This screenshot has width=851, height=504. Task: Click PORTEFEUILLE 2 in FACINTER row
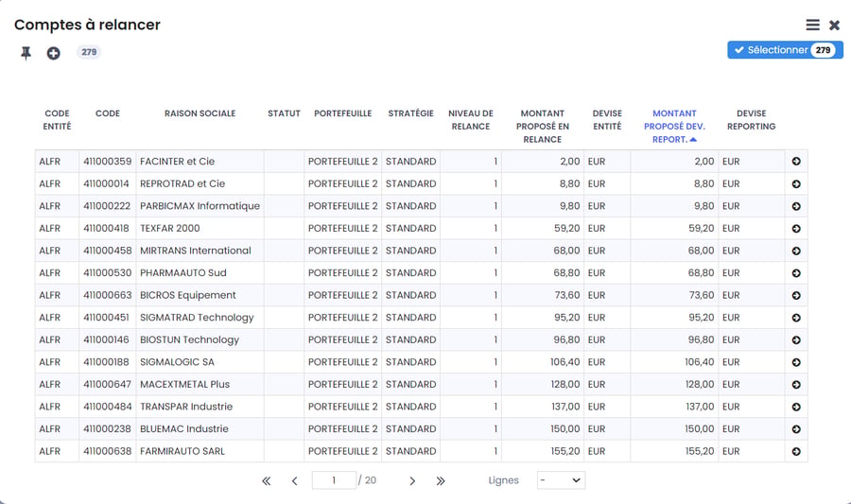342,162
